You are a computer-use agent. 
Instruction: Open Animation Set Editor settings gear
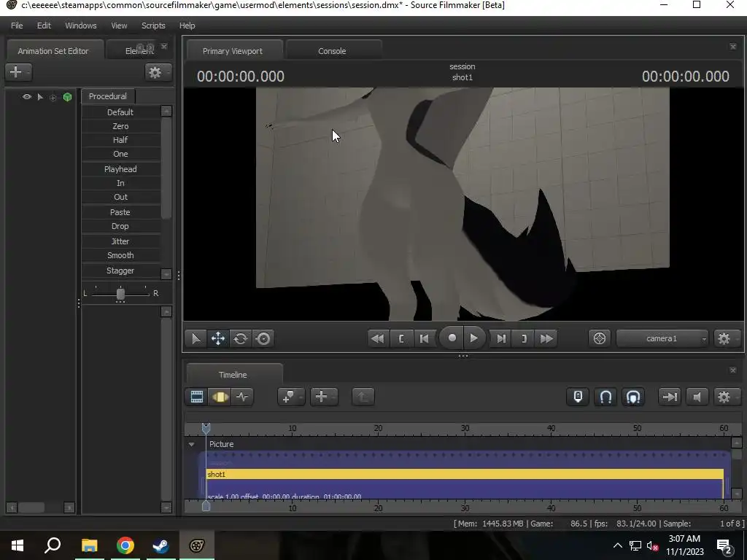[x=155, y=72]
